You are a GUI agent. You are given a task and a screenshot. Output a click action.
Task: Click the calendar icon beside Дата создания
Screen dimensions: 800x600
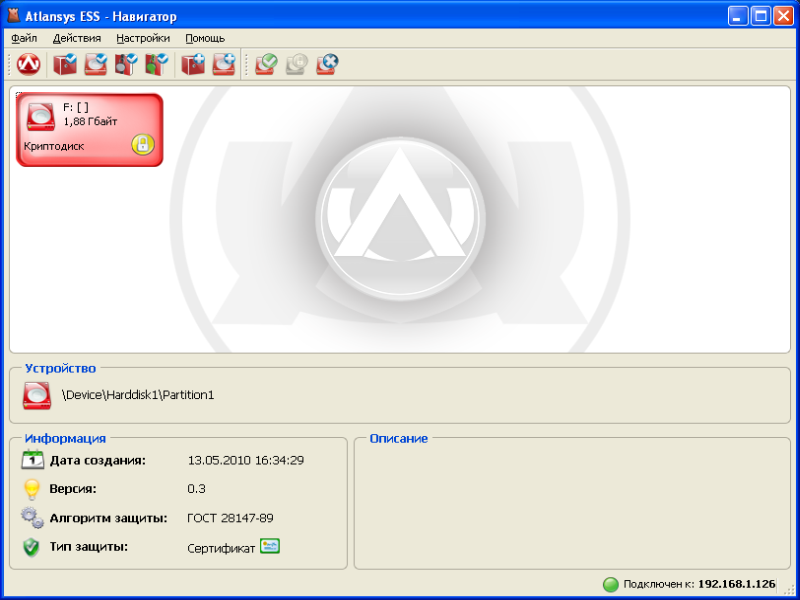coord(33,460)
